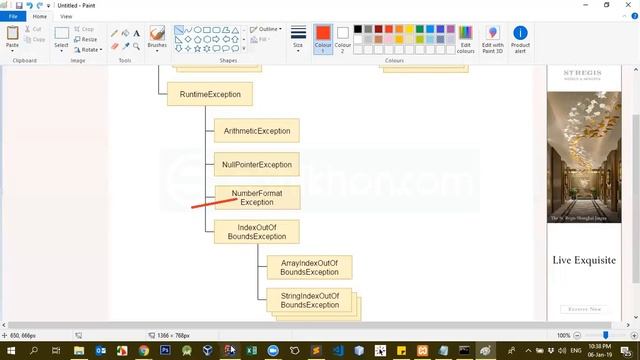Toggle Colour 1 as active colour
Image resolution: width=640 pixels, height=360 pixels.
pos(323,39)
